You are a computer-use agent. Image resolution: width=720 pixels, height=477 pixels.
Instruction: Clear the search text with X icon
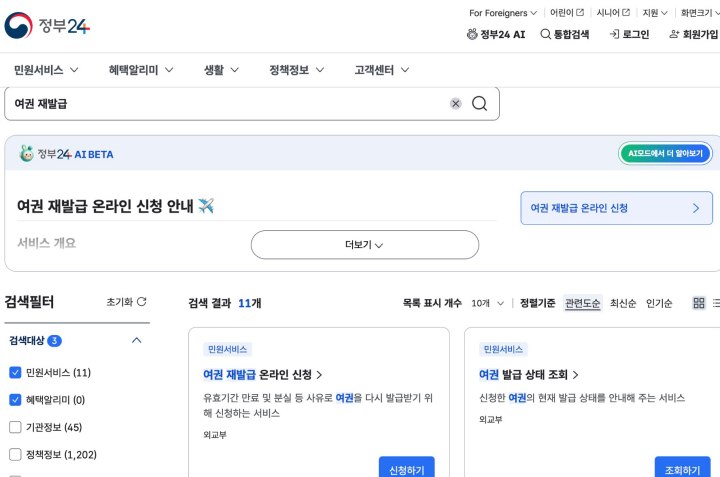pos(456,104)
